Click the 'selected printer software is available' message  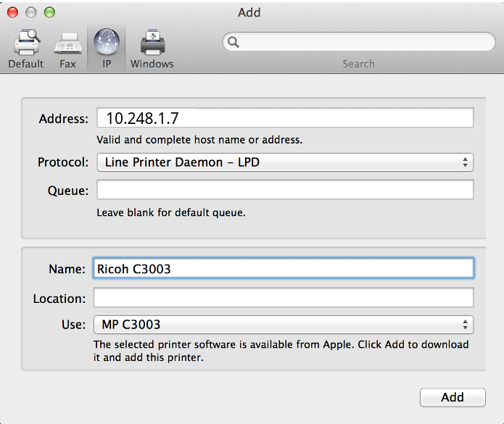tap(281, 351)
